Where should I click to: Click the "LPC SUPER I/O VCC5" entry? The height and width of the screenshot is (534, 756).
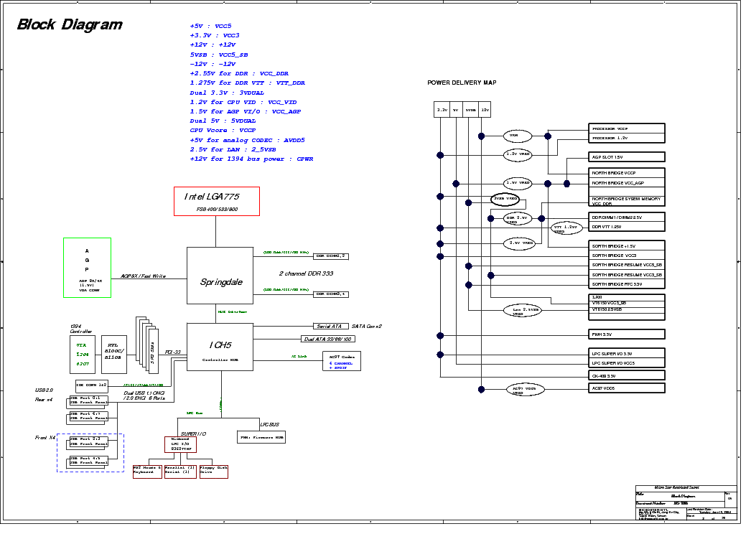tap(627, 363)
